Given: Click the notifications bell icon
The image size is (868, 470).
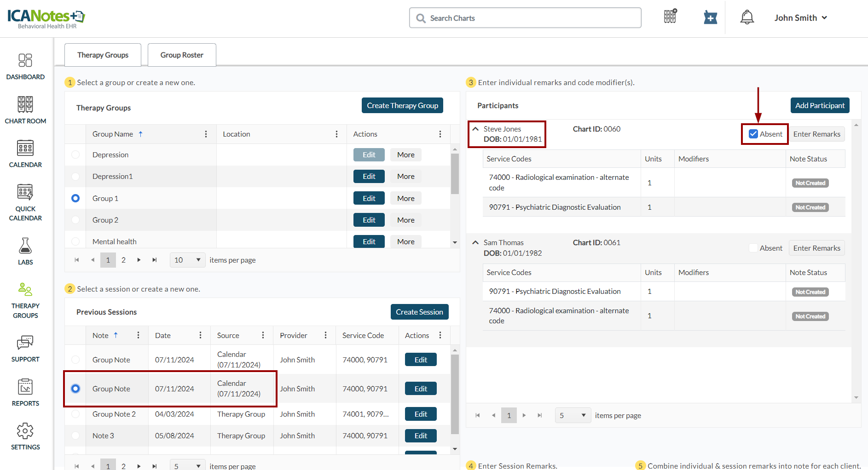Looking at the screenshot, I should (746, 18).
